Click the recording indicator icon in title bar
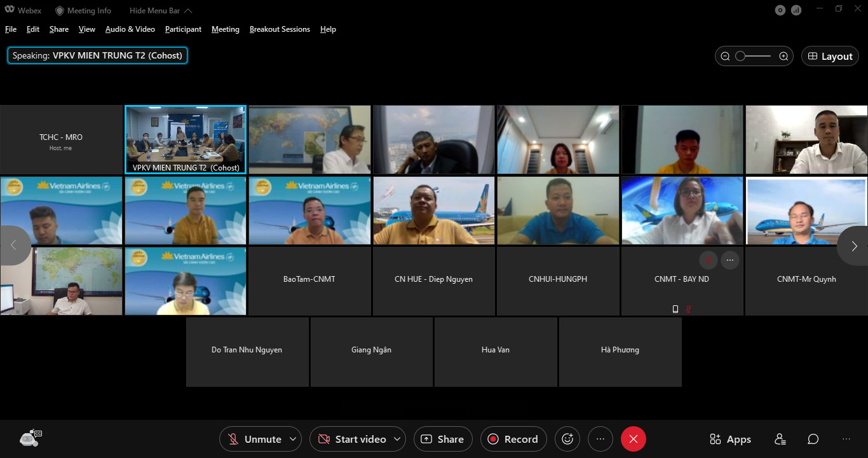The height and width of the screenshot is (458, 868). (x=780, y=10)
